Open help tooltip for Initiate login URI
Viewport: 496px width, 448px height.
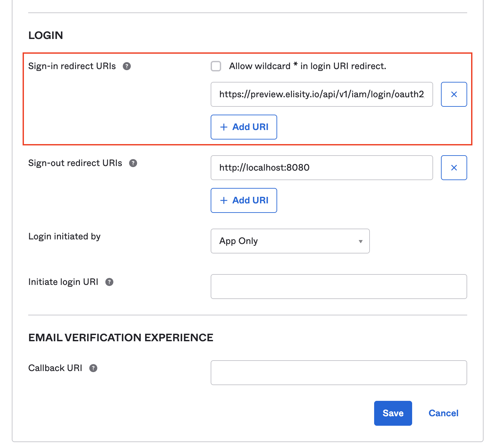pyautogui.click(x=109, y=282)
